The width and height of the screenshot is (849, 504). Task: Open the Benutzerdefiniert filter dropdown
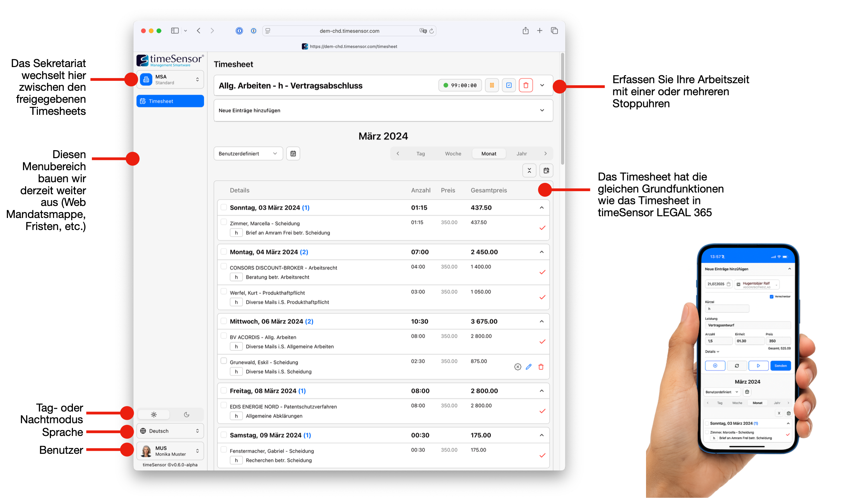[248, 154]
